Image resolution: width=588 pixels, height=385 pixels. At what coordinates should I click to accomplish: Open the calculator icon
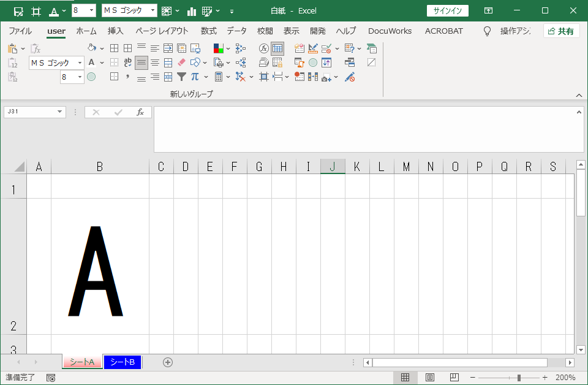(x=218, y=77)
